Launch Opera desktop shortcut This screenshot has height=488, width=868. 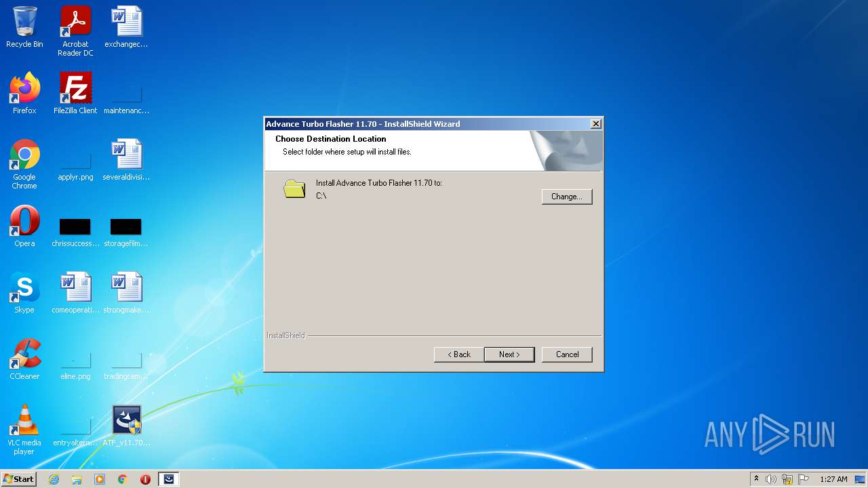click(x=24, y=226)
